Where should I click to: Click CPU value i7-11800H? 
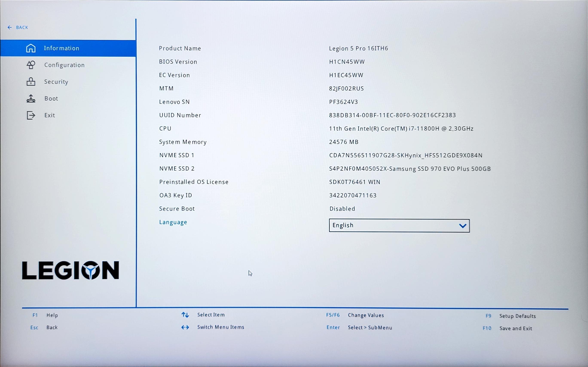click(401, 128)
